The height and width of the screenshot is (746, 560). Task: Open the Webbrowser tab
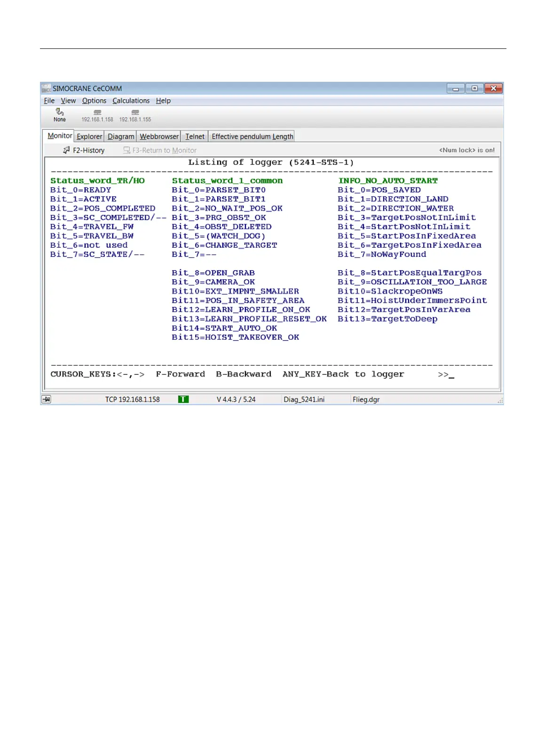click(x=159, y=136)
